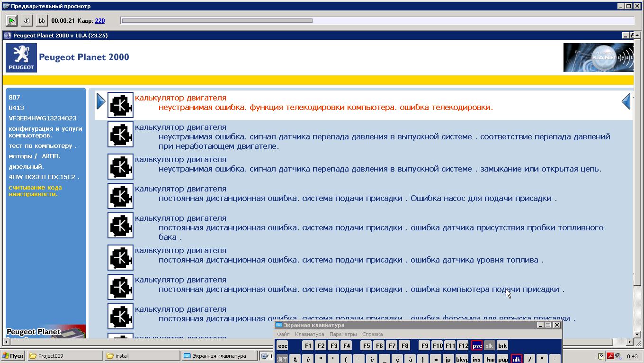Click the 0413 code in sidebar

(16, 108)
